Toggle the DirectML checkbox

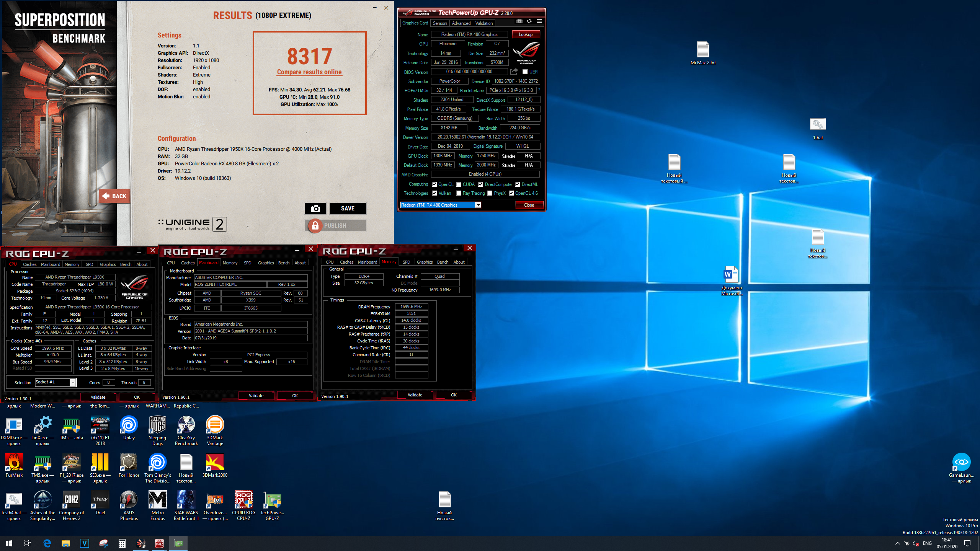(x=518, y=184)
